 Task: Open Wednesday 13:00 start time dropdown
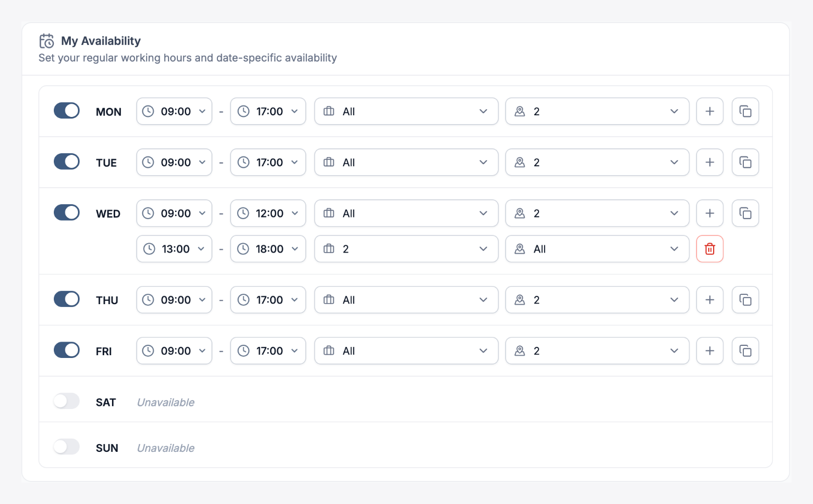(174, 249)
